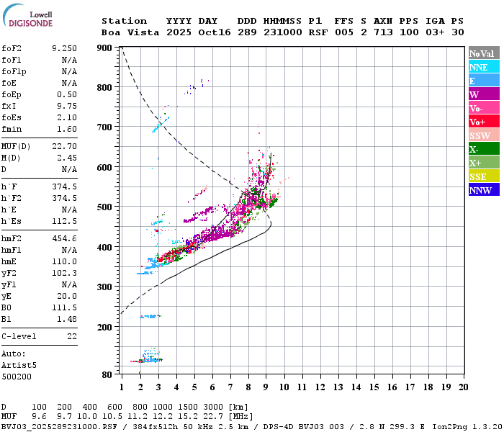Click the 5 MHz frequency axis label

click(194, 387)
